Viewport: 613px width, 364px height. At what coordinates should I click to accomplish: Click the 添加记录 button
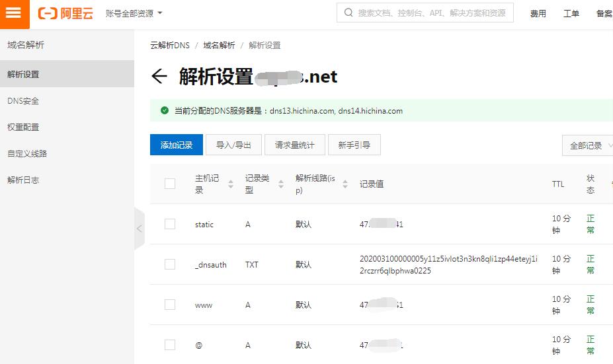(177, 145)
